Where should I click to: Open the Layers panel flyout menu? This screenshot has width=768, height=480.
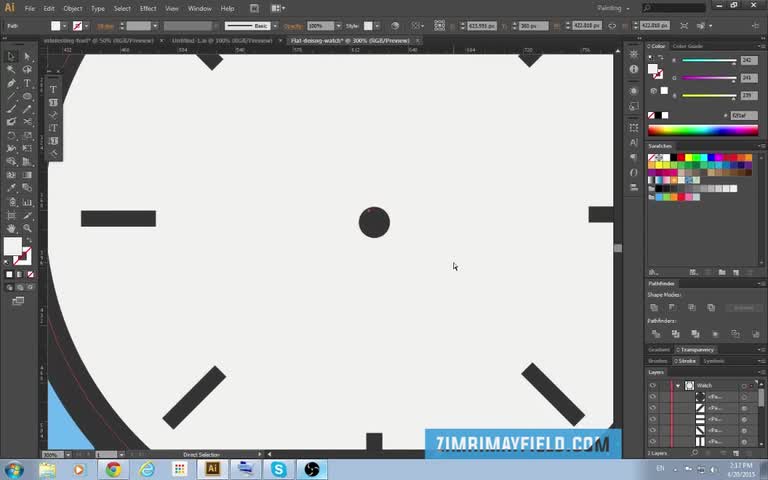pos(761,372)
